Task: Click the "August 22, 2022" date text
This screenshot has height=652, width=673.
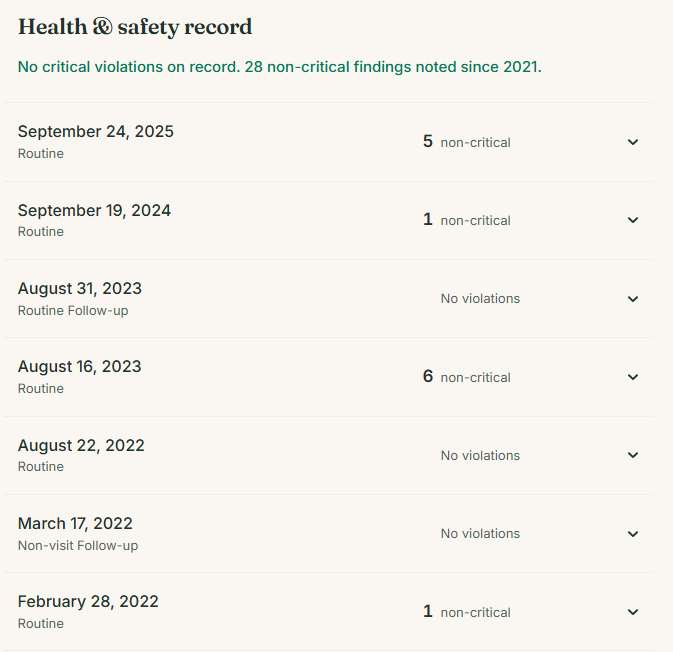Action: click(81, 446)
